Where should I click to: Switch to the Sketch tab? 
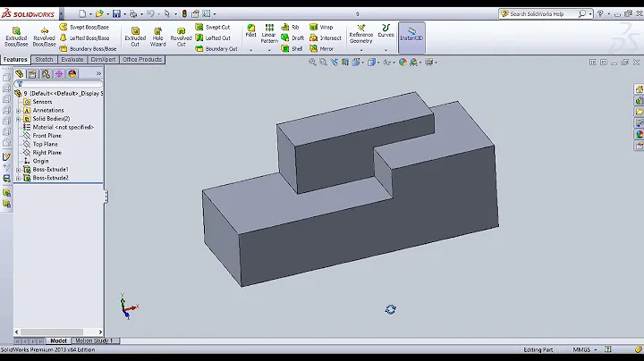pyautogui.click(x=44, y=60)
